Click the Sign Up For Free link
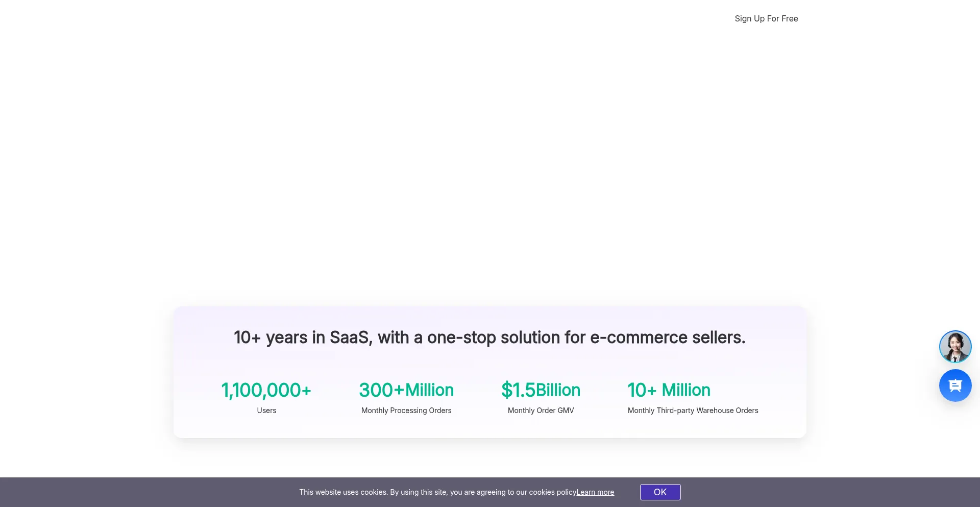 pyautogui.click(x=766, y=18)
